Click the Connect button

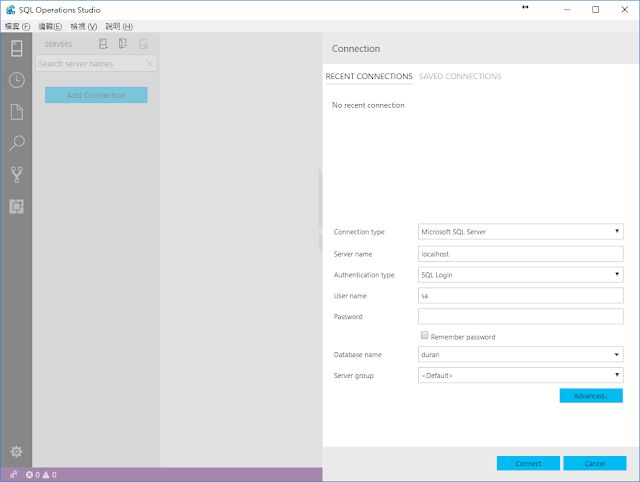[x=528, y=463]
